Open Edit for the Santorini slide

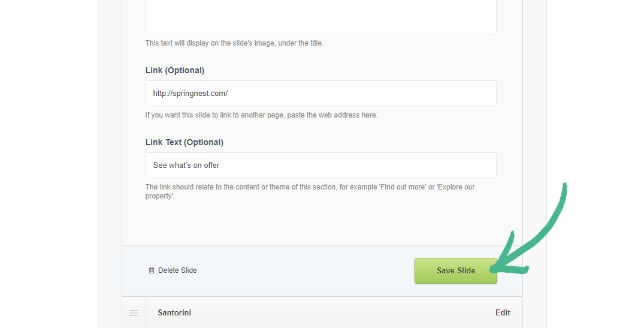click(x=503, y=312)
